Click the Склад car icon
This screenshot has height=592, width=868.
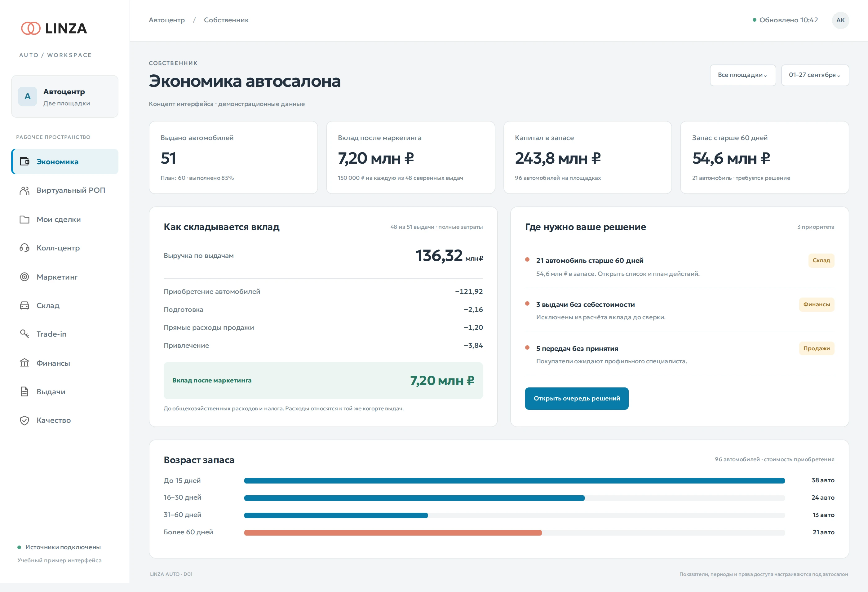click(24, 306)
